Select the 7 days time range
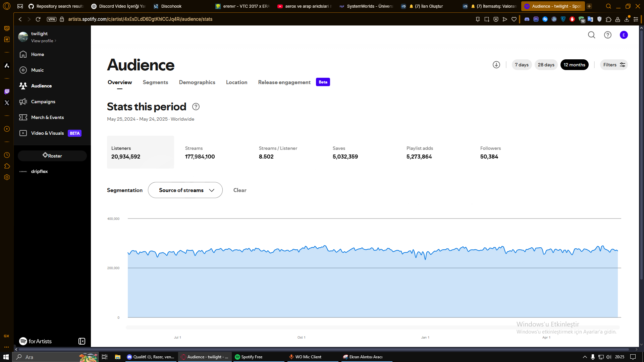Image resolution: width=644 pixels, height=362 pixels. pyautogui.click(x=522, y=65)
